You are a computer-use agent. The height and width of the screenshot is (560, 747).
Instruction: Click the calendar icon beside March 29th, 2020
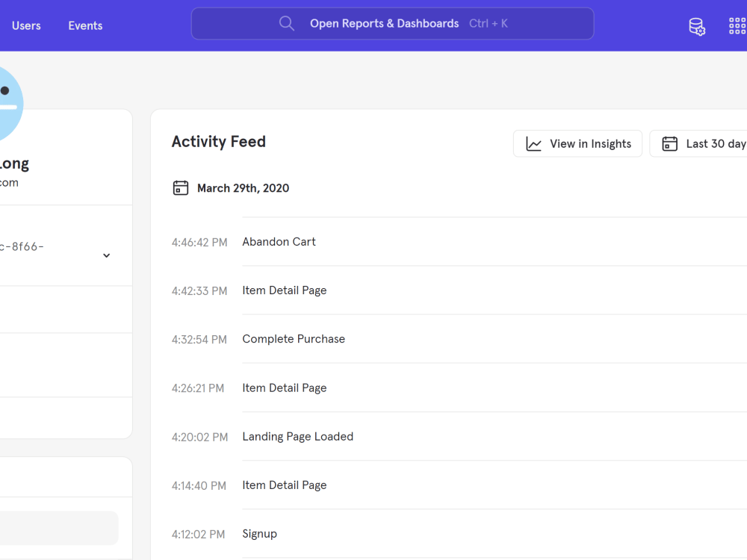[180, 187]
